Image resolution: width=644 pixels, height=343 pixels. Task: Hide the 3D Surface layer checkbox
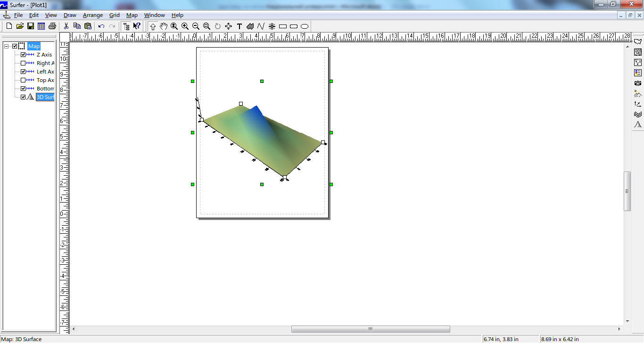pos(23,97)
